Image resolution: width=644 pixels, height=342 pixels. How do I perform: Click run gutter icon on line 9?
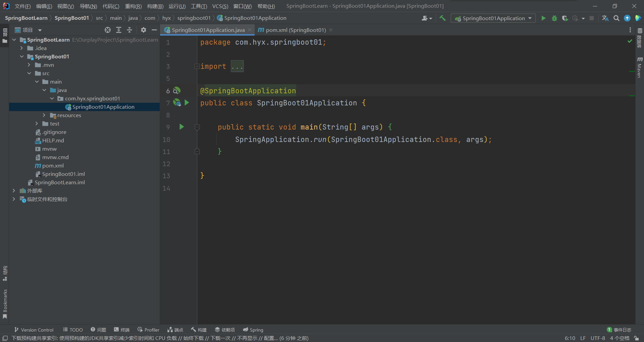coord(181,127)
